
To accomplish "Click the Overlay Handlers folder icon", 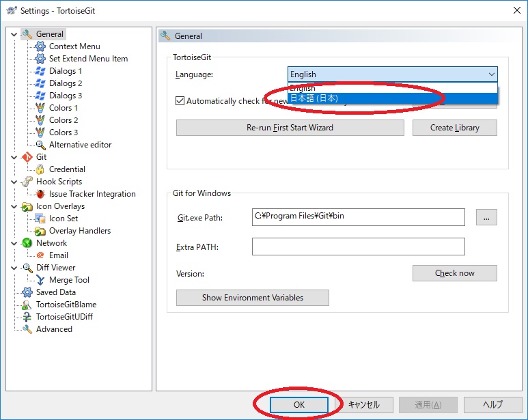I will point(40,231).
